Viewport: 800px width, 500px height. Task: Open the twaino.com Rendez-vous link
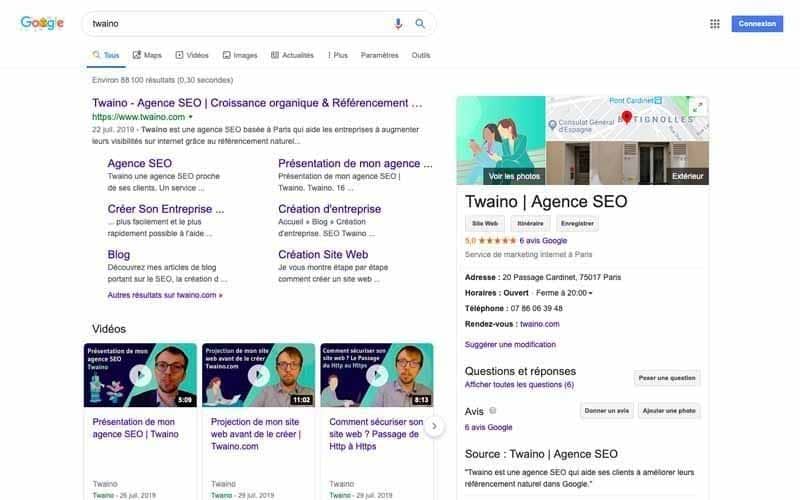(x=540, y=324)
